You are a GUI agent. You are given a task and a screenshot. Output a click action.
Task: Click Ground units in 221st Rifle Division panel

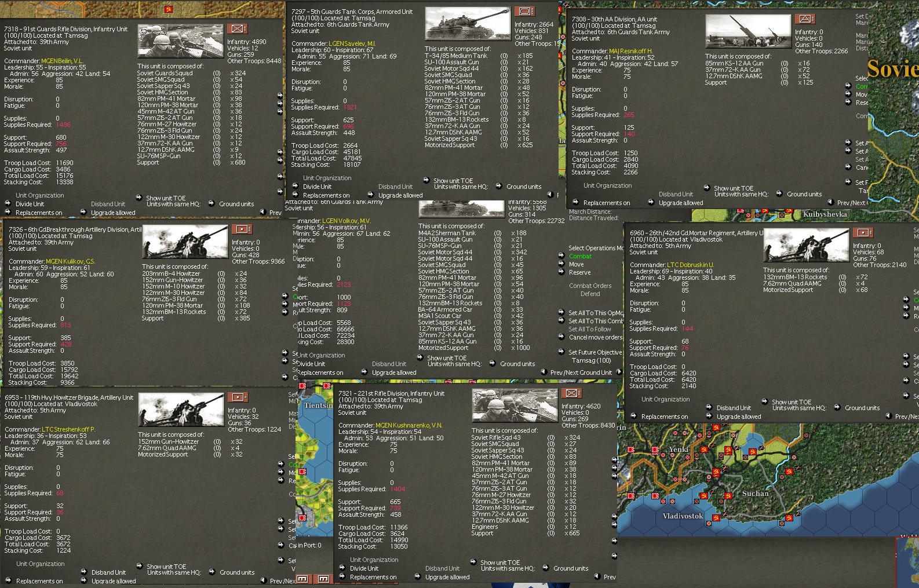coord(571,568)
